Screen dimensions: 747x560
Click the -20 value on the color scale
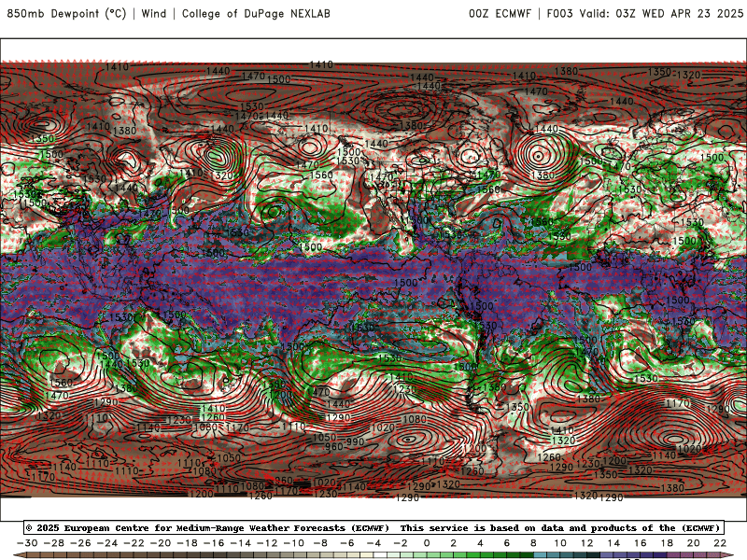[161, 543]
